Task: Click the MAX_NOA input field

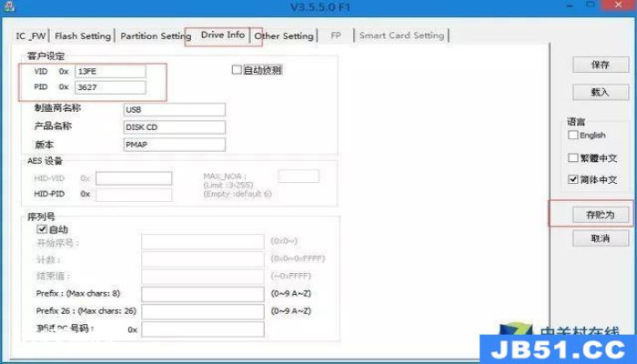Action: tap(298, 177)
